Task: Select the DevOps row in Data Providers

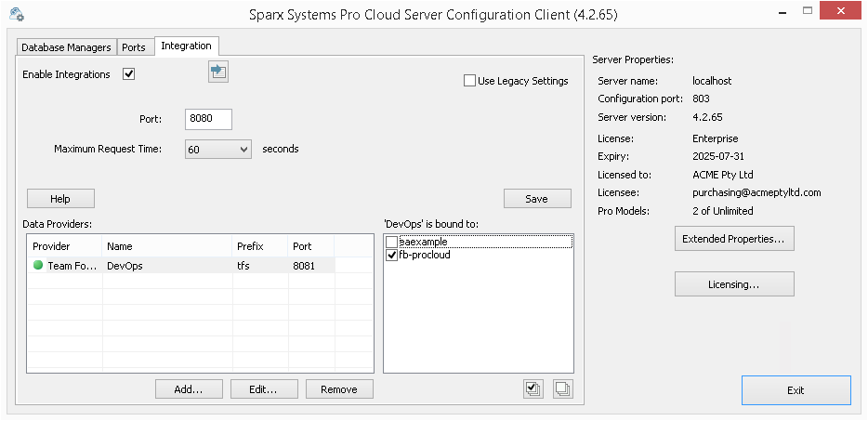Action: pos(167,266)
